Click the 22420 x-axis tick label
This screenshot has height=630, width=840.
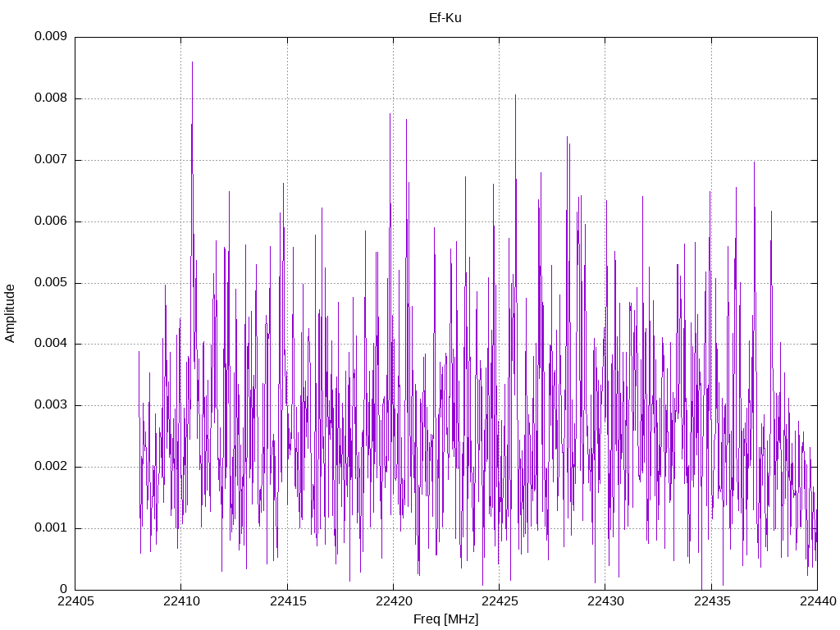point(394,601)
